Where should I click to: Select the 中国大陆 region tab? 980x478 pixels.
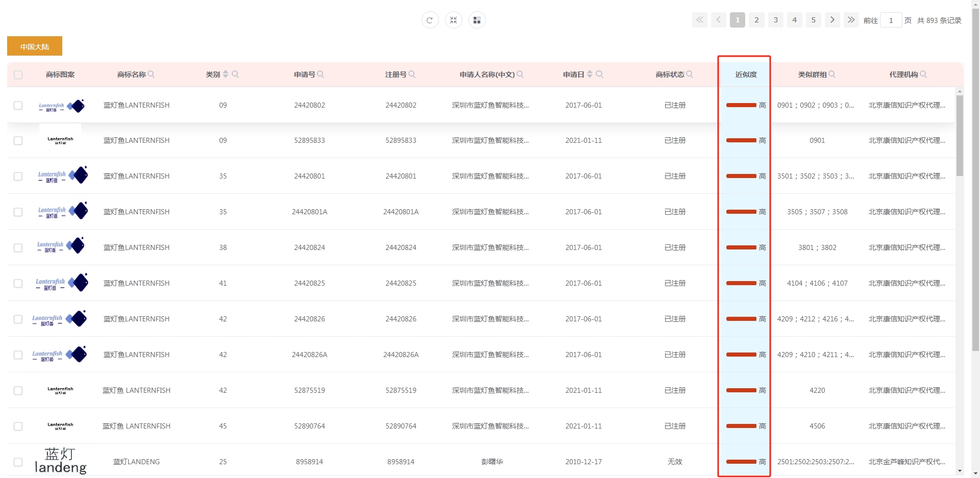(34, 46)
